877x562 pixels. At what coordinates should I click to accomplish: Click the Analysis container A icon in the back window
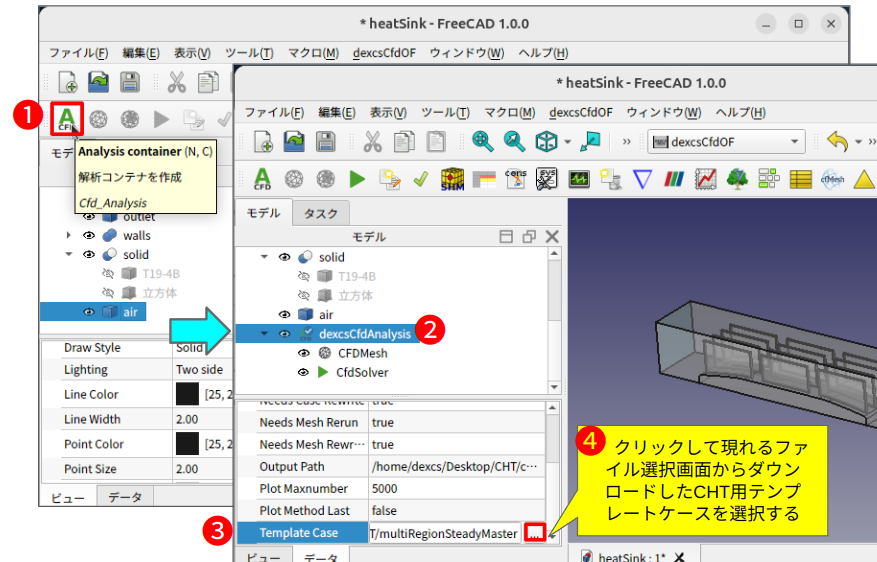pos(67,119)
